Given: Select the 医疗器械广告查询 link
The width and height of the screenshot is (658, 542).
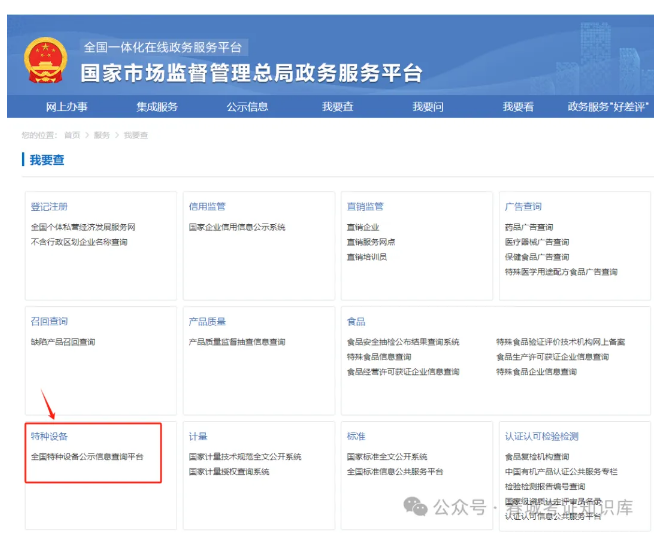Looking at the screenshot, I should (537, 242).
